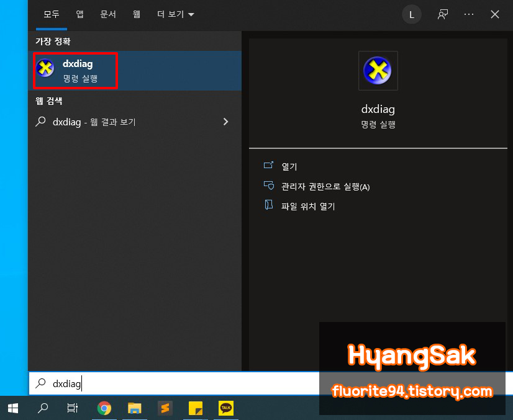513x420 pixels.
Task: Open the L user account avatar
Action: (x=412, y=14)
